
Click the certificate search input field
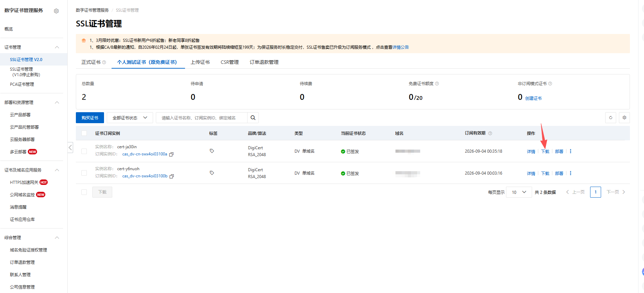203,118
